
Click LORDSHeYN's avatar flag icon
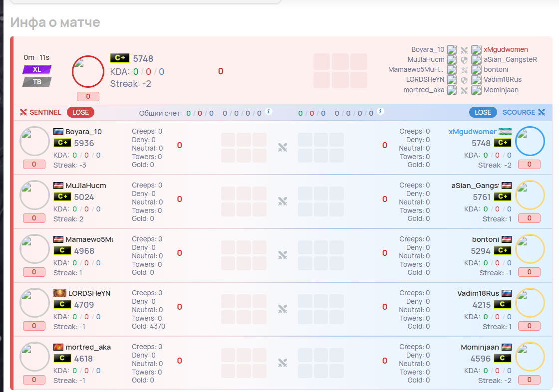(59, 293)
